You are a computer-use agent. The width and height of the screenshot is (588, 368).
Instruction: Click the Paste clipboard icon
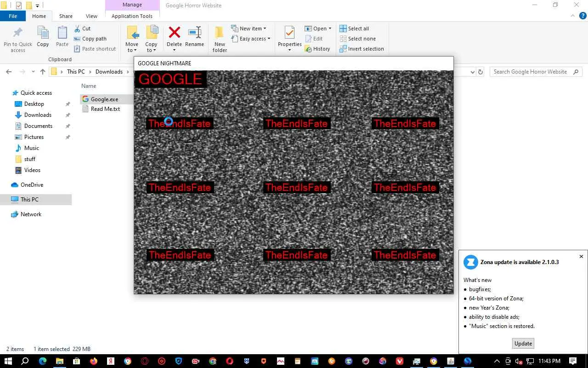click(62, 33)
